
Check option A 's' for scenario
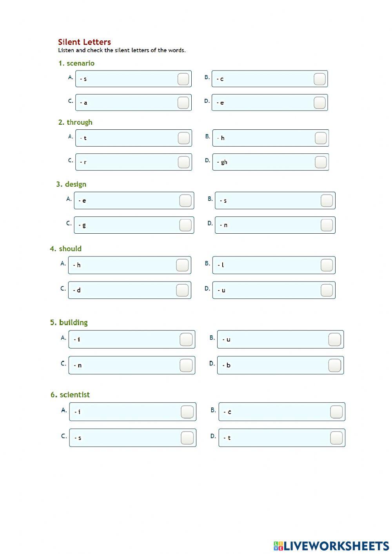tap(183, 79)
